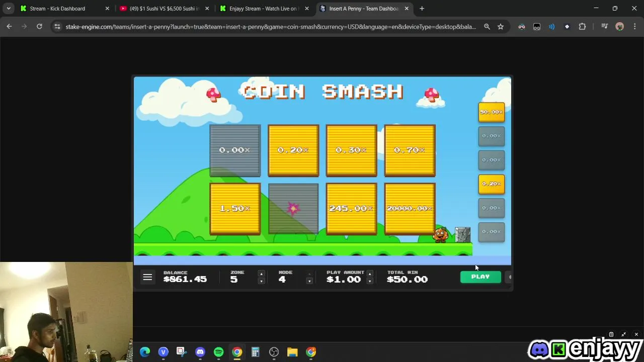Go forward to next page

point(24,27)
